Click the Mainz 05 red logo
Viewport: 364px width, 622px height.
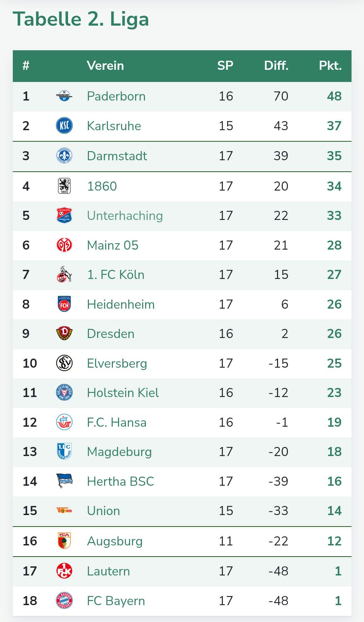(64, 245)
